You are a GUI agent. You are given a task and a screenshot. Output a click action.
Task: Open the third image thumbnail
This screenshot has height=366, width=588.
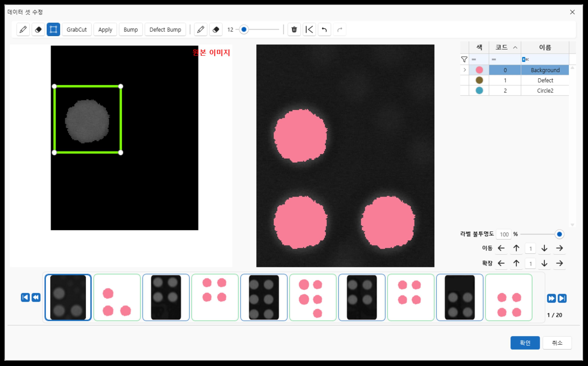point(166,297)
